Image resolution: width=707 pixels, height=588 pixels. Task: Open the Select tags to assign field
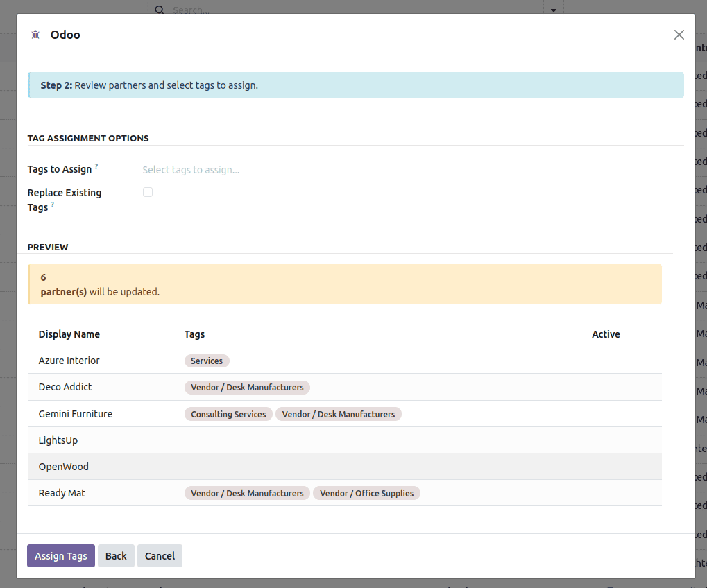pyautogui.click(x=191, y=169)
